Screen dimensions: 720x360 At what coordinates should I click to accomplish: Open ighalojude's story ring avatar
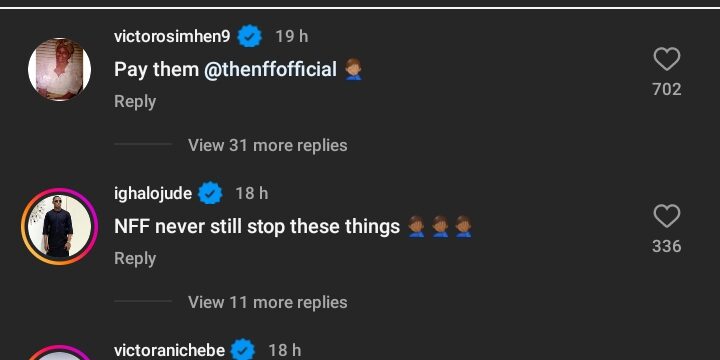59,226
